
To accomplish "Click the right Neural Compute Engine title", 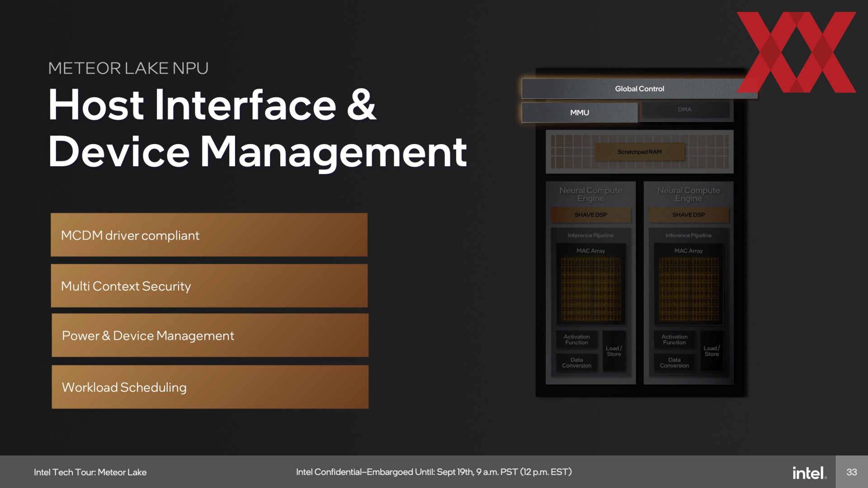I will click(689, 194).
